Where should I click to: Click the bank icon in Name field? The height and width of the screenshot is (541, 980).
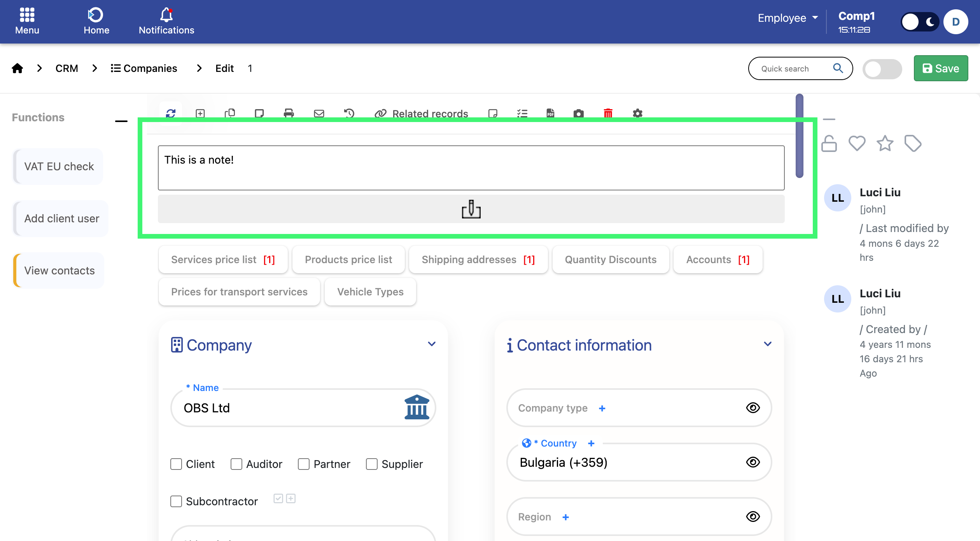(416, 407)
